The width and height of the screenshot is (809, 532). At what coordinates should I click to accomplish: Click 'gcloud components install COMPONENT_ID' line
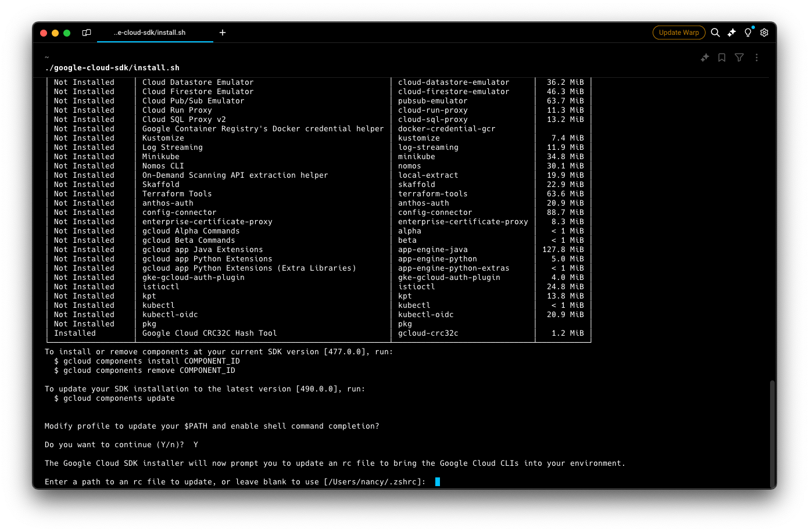click(146, 361)
